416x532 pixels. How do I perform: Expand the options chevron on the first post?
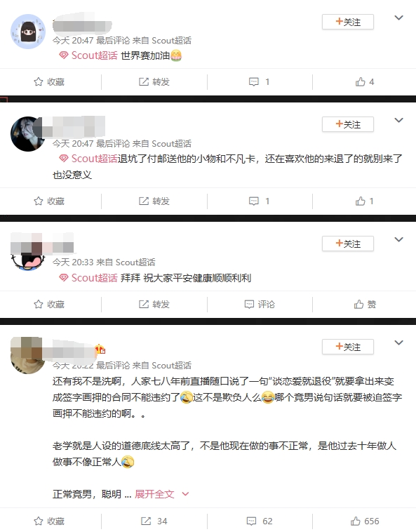(399, 18)
